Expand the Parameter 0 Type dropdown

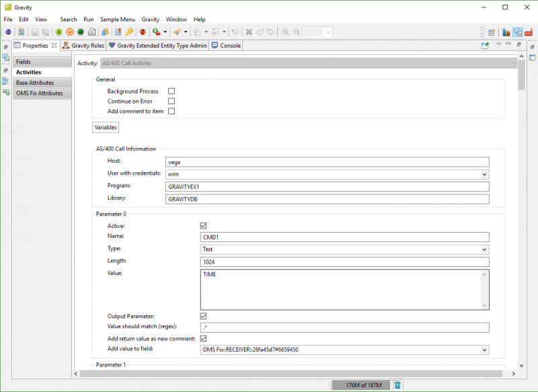pyautogui.click(x=485, y=249)
